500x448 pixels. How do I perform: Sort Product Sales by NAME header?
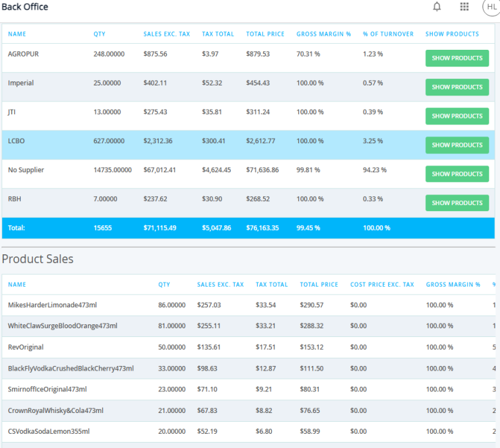pos(17,285)
